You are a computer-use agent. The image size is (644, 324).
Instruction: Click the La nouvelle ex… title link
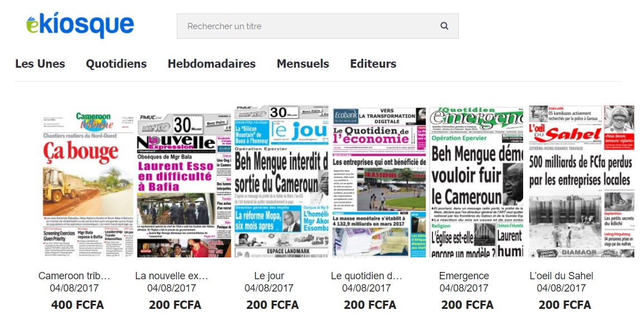tap(172, 276)
